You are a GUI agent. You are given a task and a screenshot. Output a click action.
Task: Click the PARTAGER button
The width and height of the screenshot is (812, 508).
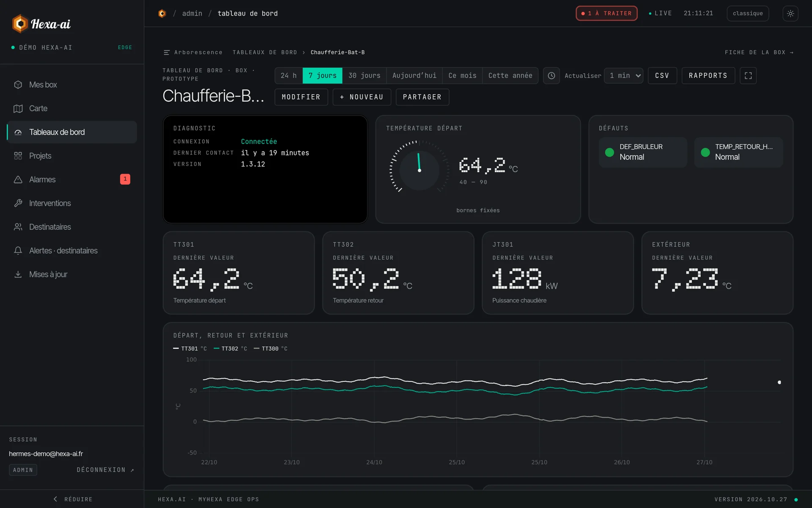422,97
